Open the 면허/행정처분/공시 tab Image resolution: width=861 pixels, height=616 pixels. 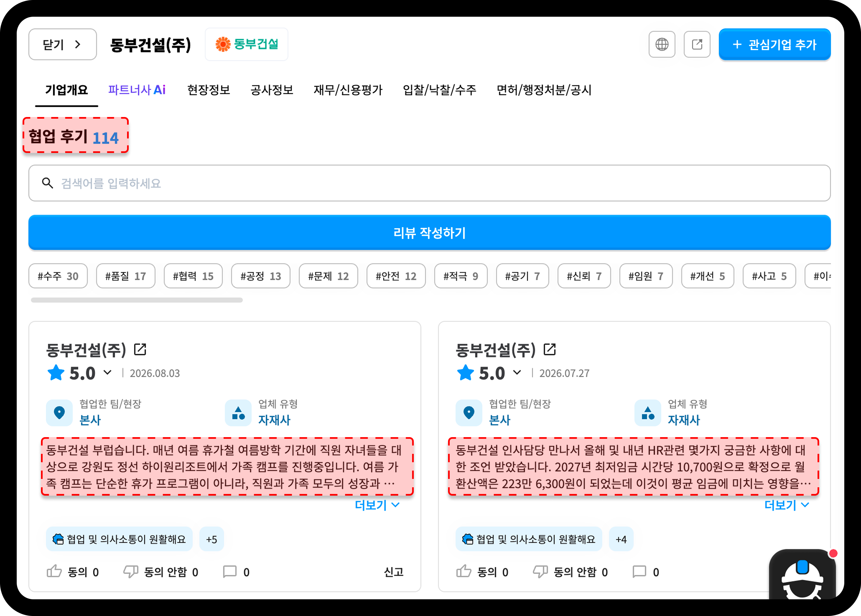pos(544,90)
